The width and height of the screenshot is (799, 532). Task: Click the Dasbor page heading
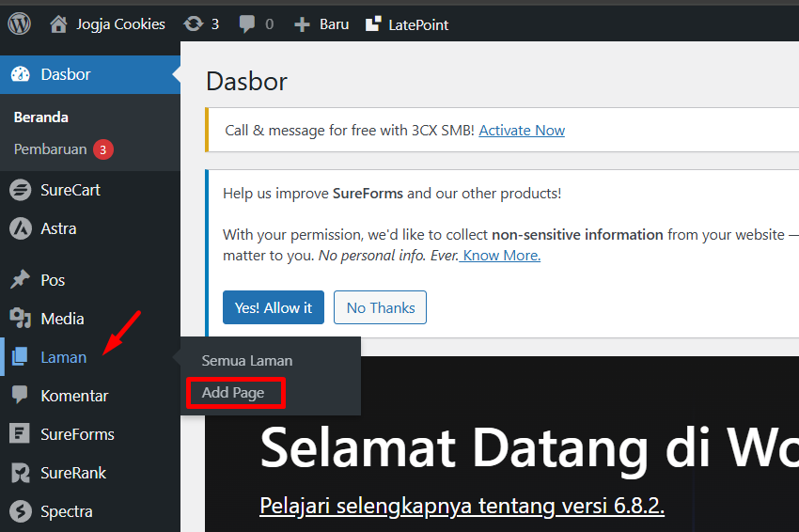[246, 82]
